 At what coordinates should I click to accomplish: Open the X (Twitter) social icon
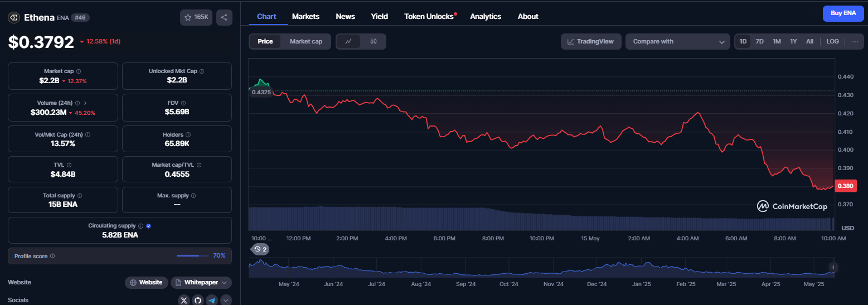pos(184,301)
